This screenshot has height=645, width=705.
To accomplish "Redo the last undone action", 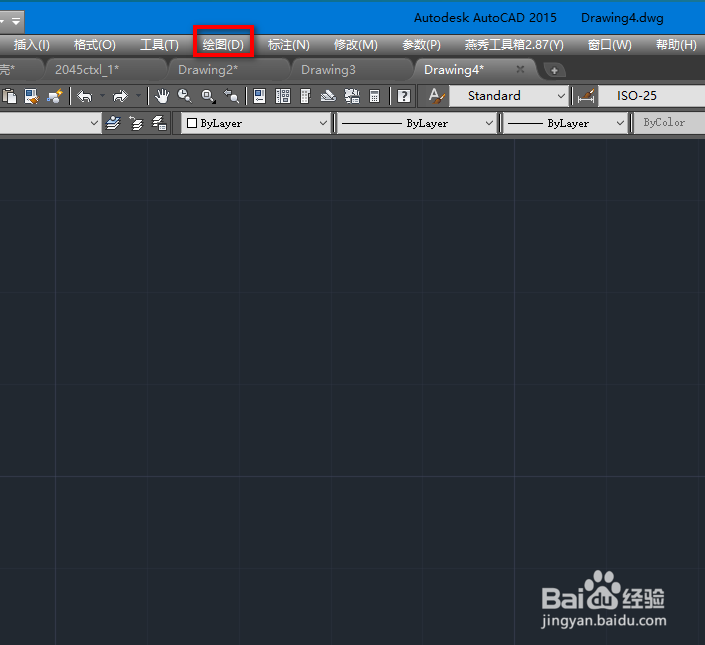I will click(x=120, y=96).
